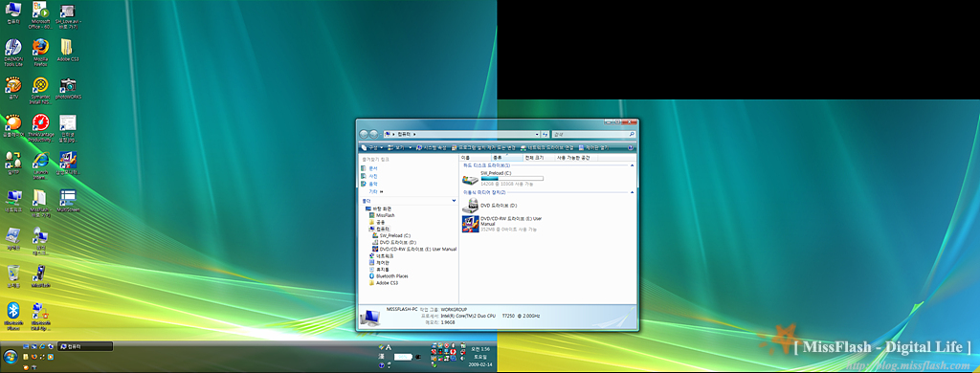Select Bluetooth Places in folder tree
980x373 pixels.
click(389, 275)
